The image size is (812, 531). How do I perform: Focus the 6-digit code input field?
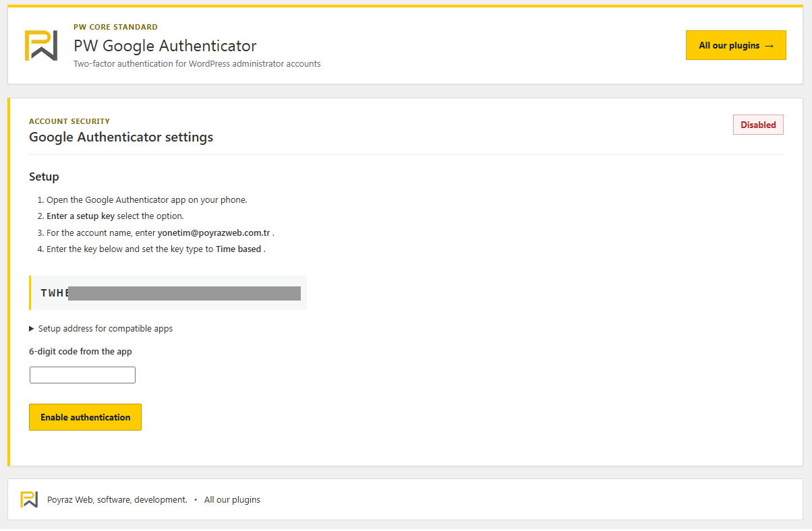(82, 375)
